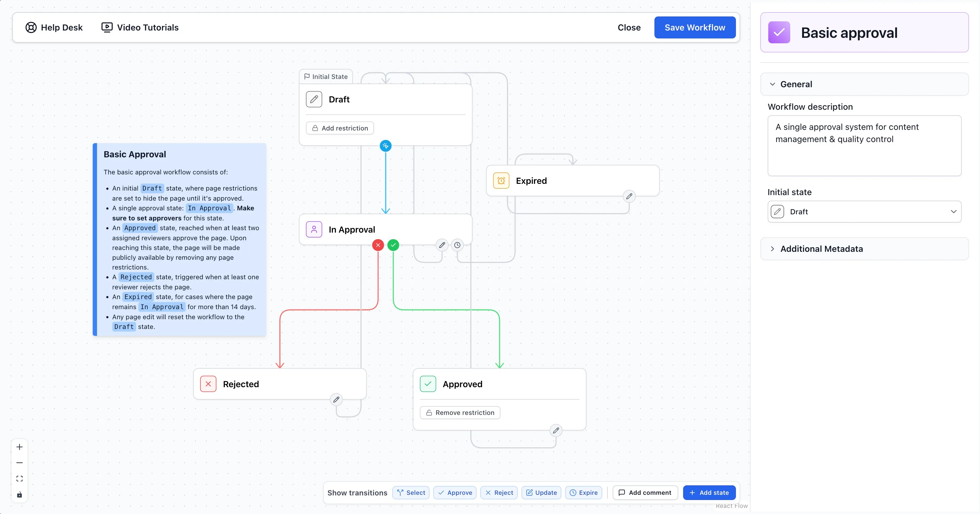Zoom out of the canvas
The image size is (980, 514).
click(x=20, y=463)
